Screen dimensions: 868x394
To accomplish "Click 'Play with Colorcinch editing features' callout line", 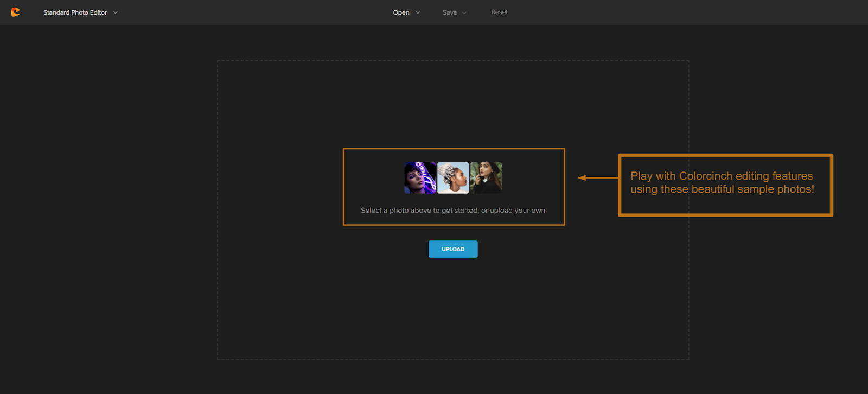I will [722, 176].
